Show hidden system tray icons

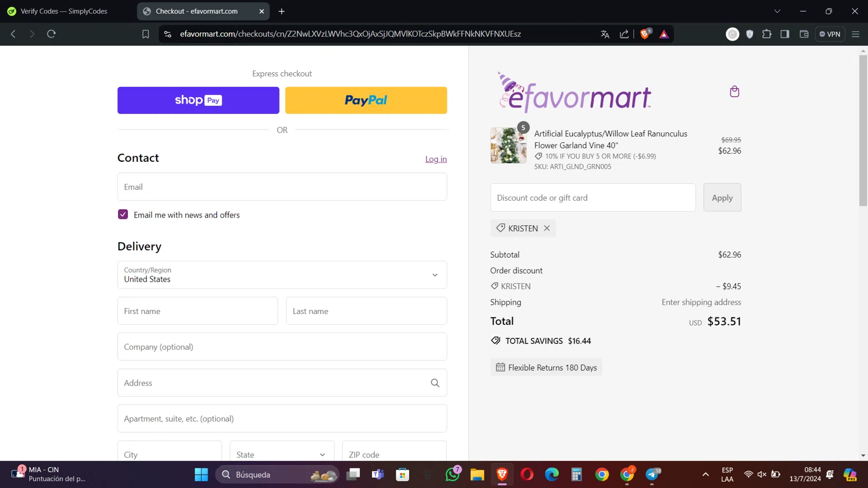pos(705,475)
